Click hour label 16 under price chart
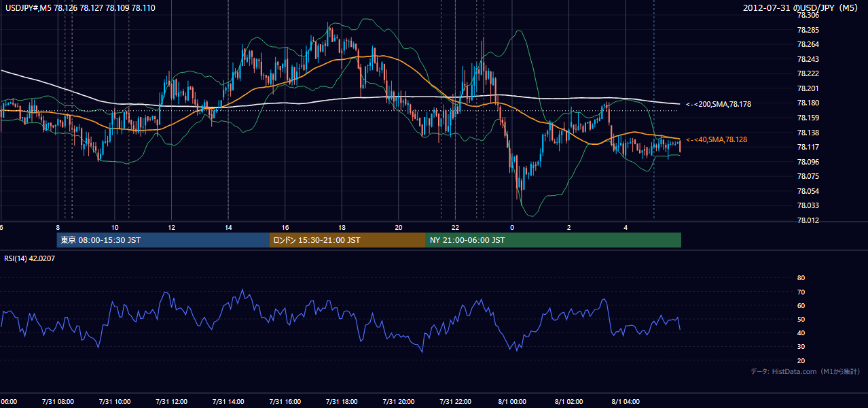This screenshot has width=868, height=408. click(285, 228)
